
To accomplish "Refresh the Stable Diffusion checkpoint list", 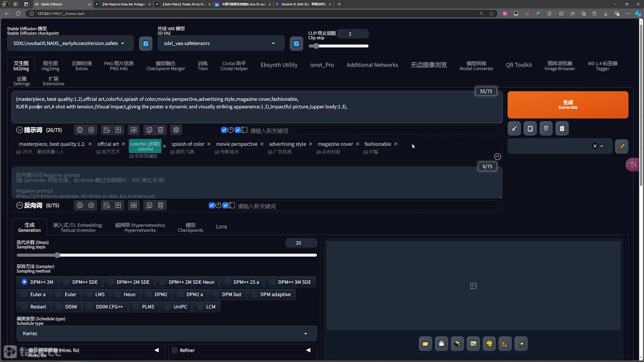I will pyautogui.click(x=146, y=44).
